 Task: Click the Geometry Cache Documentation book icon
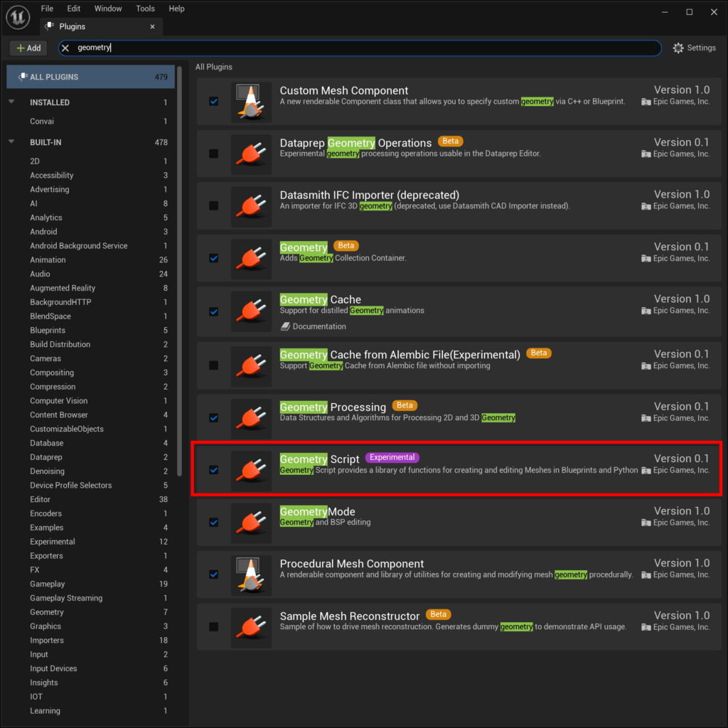[285, 326]
